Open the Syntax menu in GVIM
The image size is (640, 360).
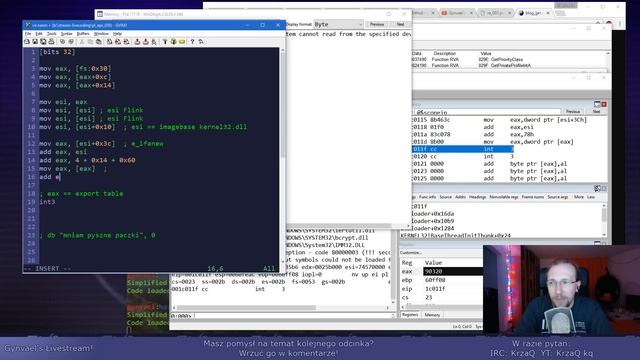click(x=67, y=34)
